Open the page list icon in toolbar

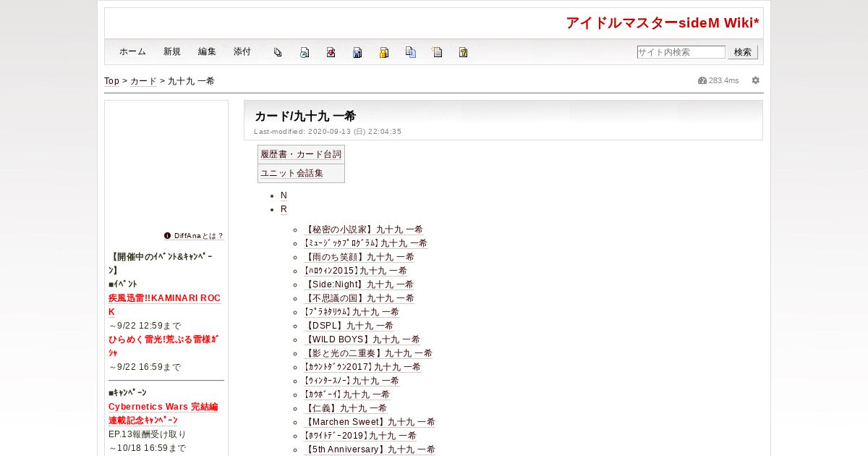click(x=278, y=52)
